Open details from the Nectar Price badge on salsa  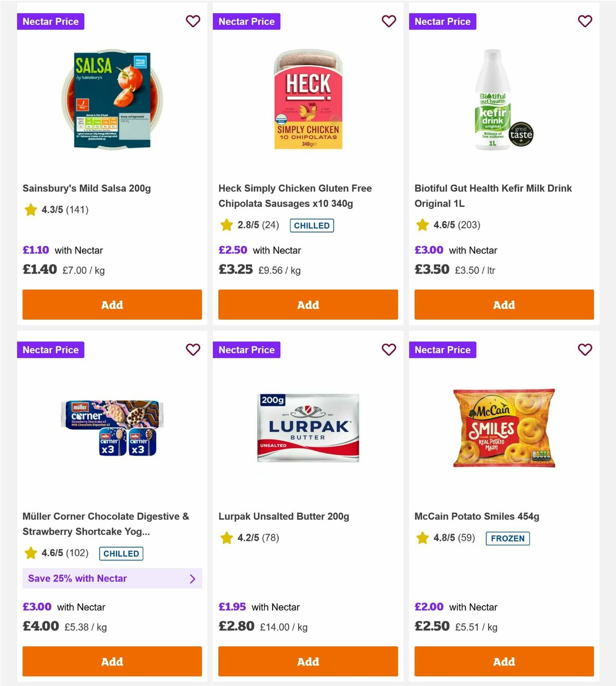(x=50, y=21)
